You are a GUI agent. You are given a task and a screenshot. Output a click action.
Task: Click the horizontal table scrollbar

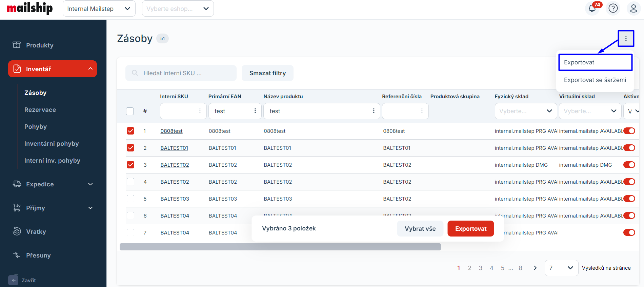click(x=280, y=247)
